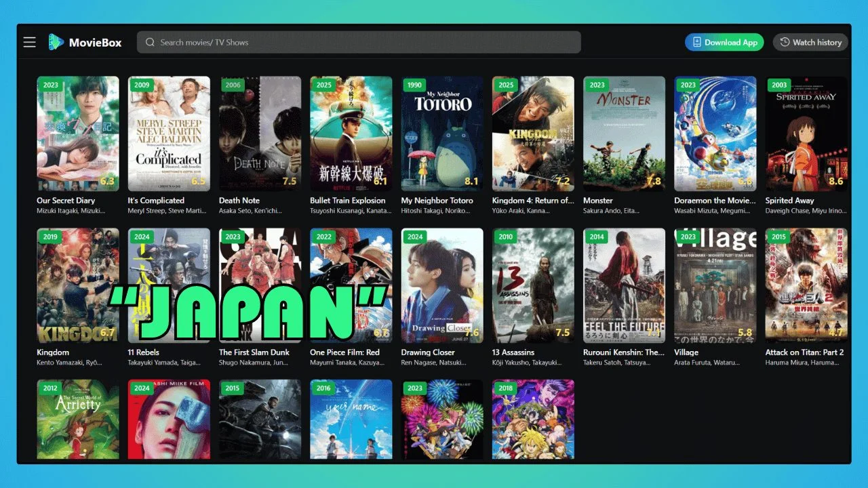
Task: Open the 2023 fireworks anime poster
Action: click(x=442, y=420)
